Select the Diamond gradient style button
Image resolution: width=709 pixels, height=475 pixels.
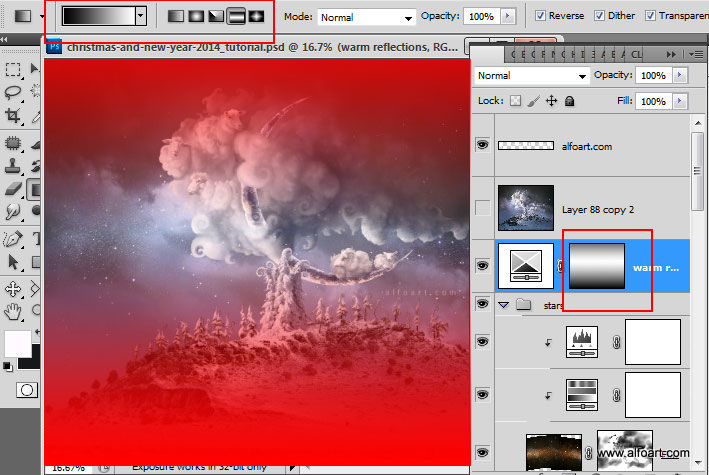[x=257, y=17]
